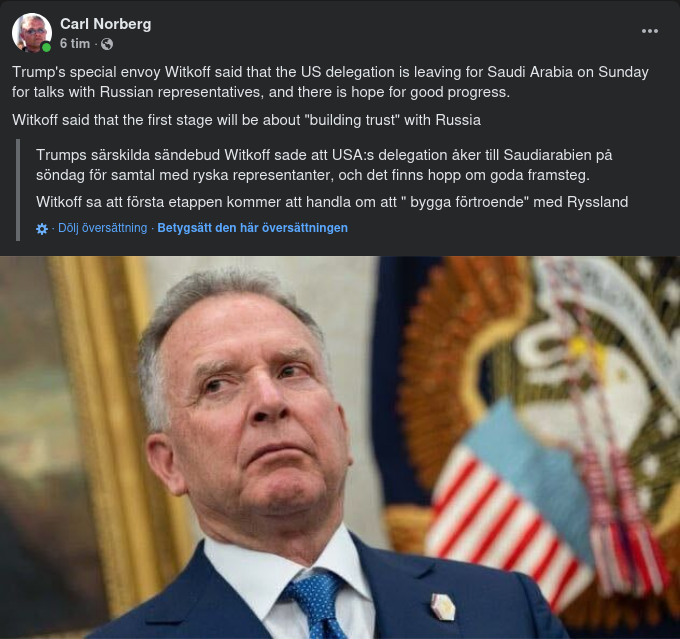Open Carl Norberg's profile via name
Viewport: 680px width, 639px height.
pos(105,24)
